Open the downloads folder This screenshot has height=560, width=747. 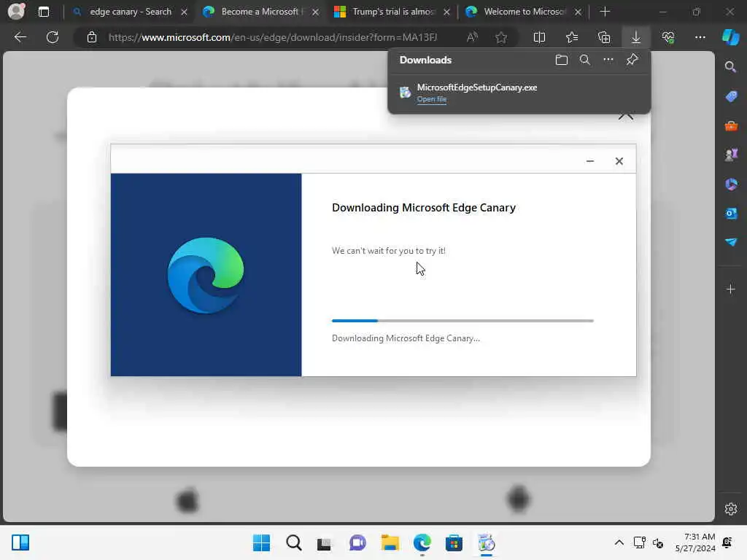tap(562, 60)
